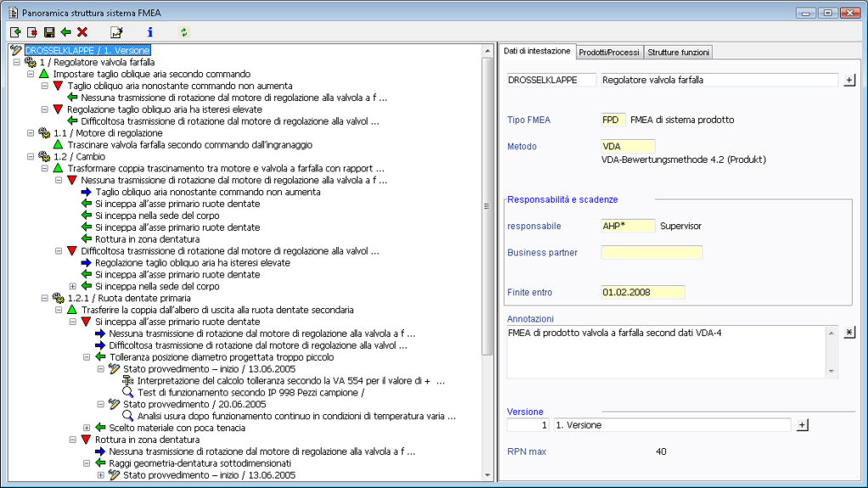Switch to the Dati di intestazione tab
The height and width of the screenshot is (488, 868).
click(537, 51)
